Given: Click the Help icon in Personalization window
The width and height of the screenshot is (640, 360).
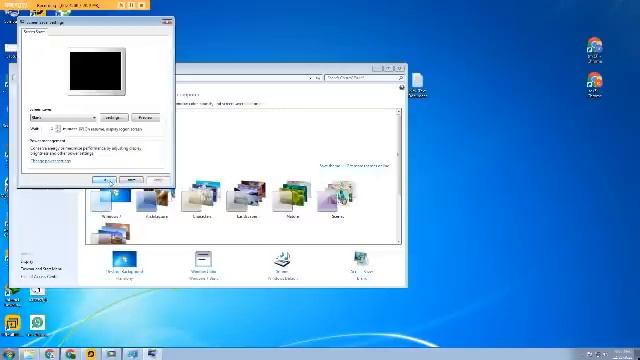Looking at the screenshot, I should click(x=402, y=87).
